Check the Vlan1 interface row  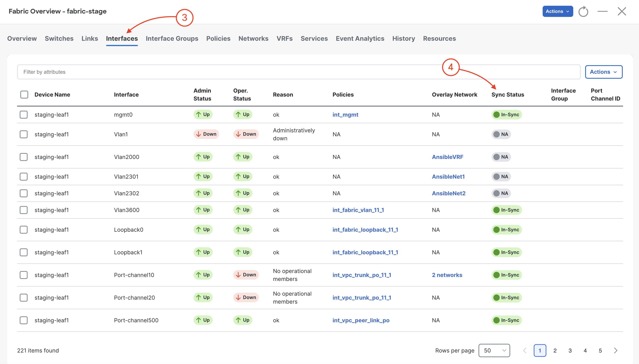24,135
